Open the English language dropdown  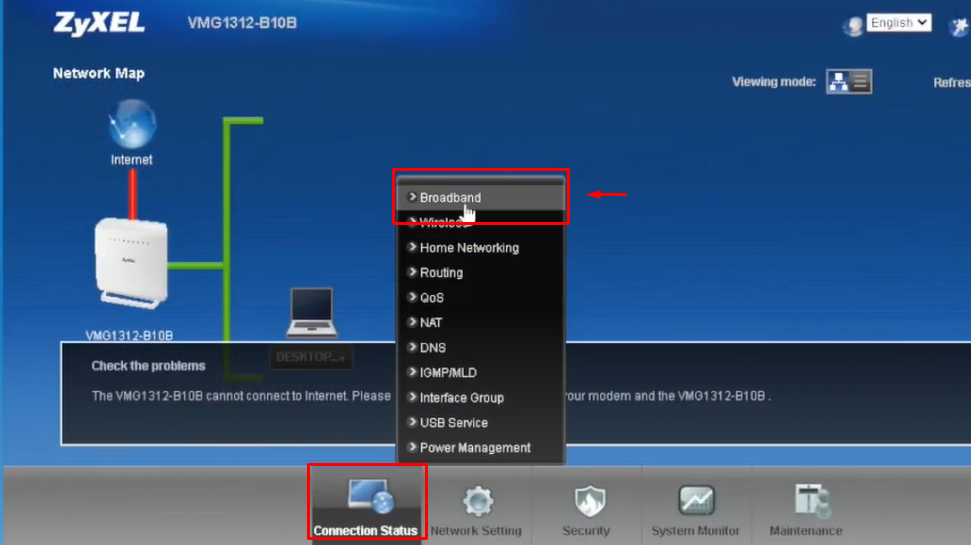point(898,23)
